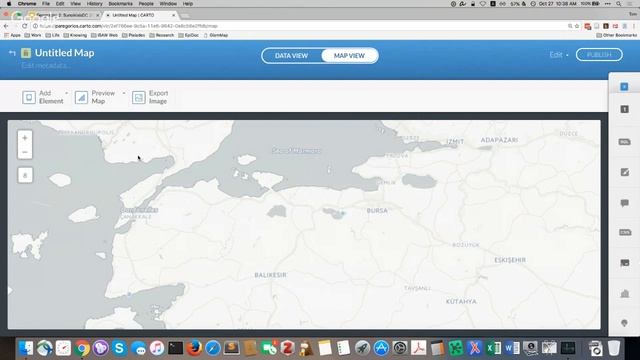The image size is (640, 360).
Task: Open the filters bar chart icon
Action: click(x=625, y=293)
